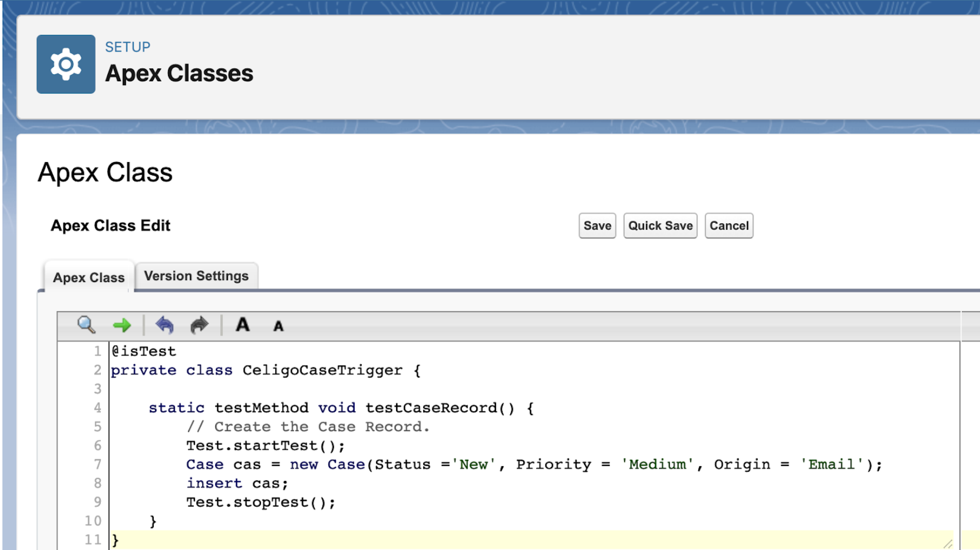Click the green go-to-line arrow icon
This screenshot has height=550, width=980.
(122, 325)
